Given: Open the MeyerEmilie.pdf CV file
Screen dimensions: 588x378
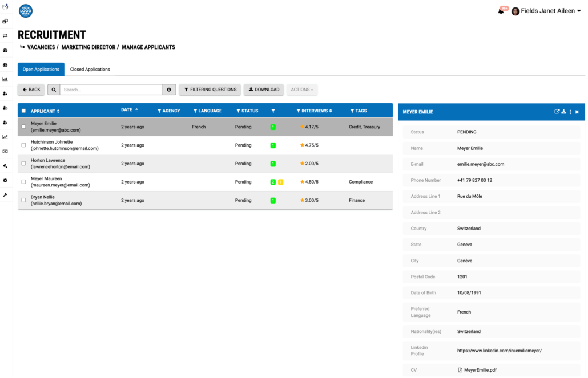Looking at the screenshot, I should pyautogui.click(x=480, y=370).
